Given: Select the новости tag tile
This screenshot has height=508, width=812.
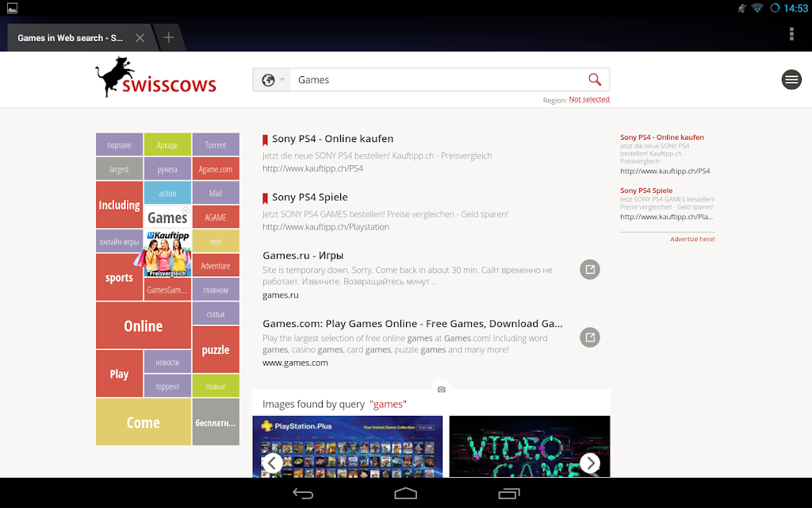Looking at the screenshot, I should 167,362.
